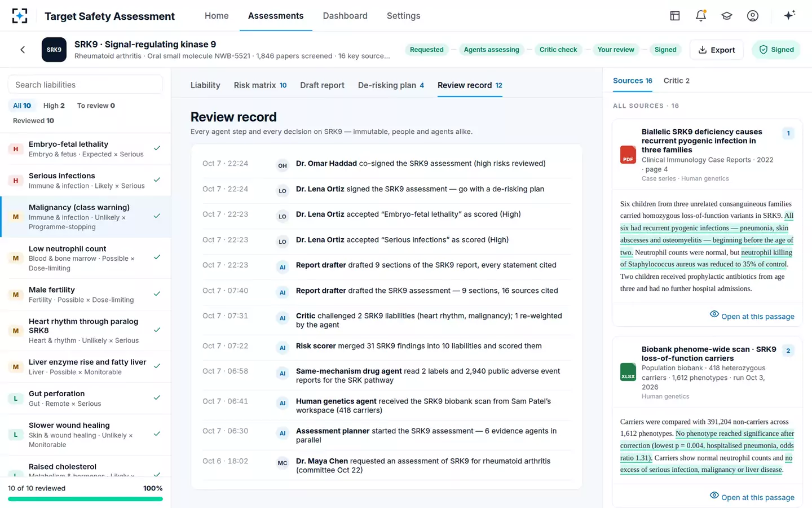Click the Critic check workflow step
Image resolution: width=812 pixels, height=508 pixels.
coord(558,50)
